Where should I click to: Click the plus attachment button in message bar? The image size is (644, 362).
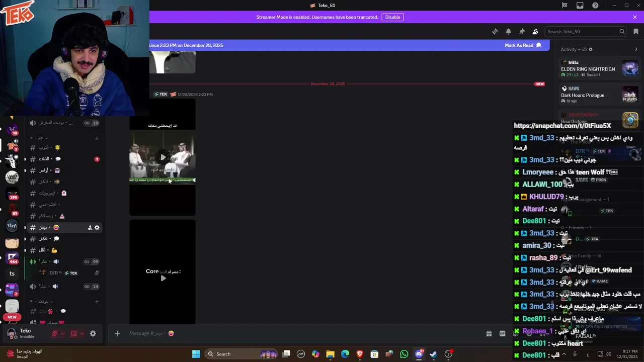point(117,333)
